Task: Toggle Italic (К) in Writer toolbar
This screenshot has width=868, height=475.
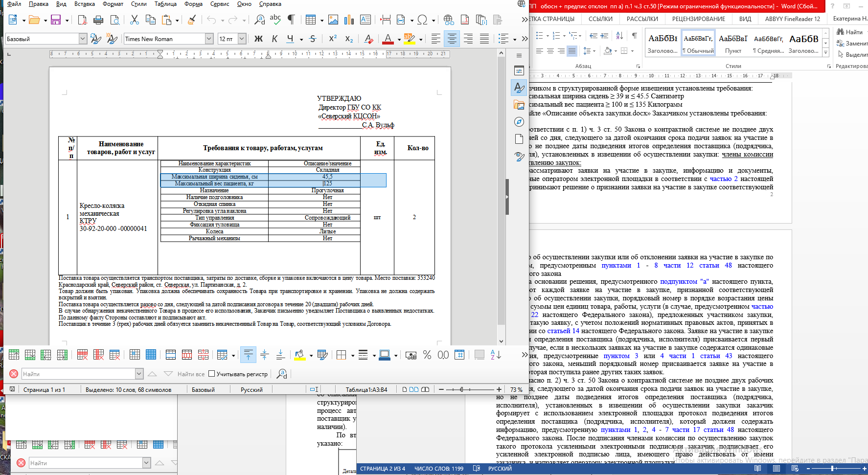Action: pos(274,39)
